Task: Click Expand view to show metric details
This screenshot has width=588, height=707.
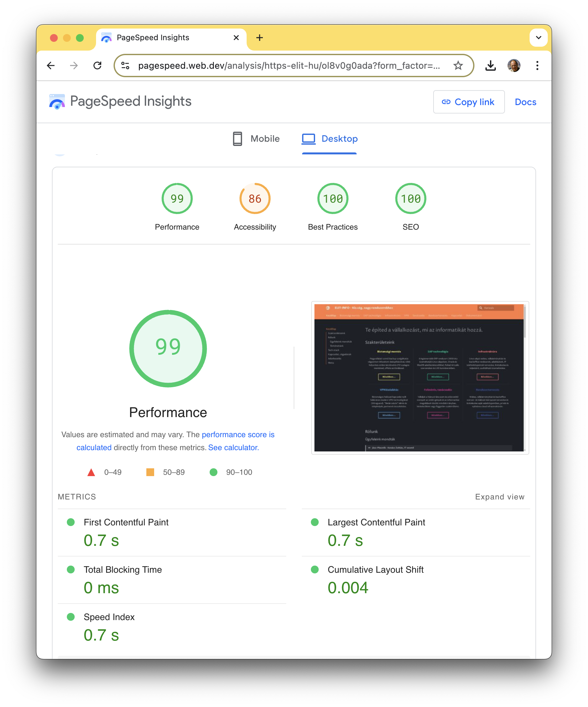Action: tap(500, 497)
